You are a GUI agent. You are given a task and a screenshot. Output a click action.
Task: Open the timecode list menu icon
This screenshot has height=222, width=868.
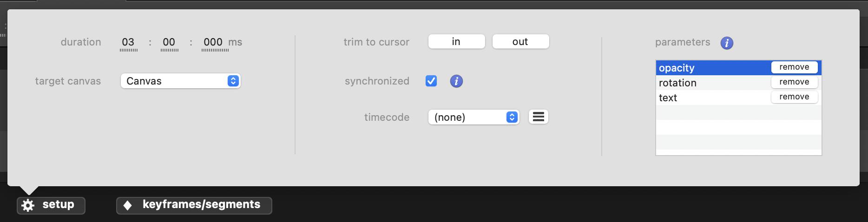click(x=538, y=117)
